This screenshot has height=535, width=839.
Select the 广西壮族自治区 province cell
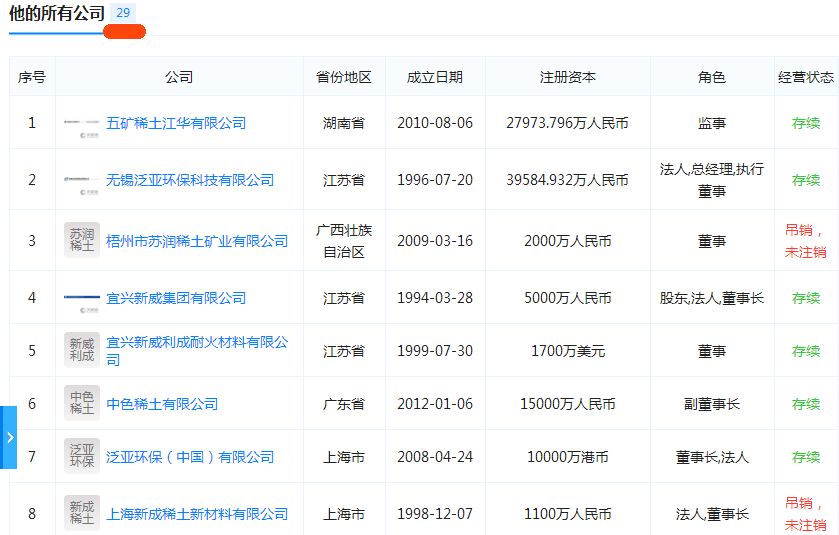tap(344, 241)
